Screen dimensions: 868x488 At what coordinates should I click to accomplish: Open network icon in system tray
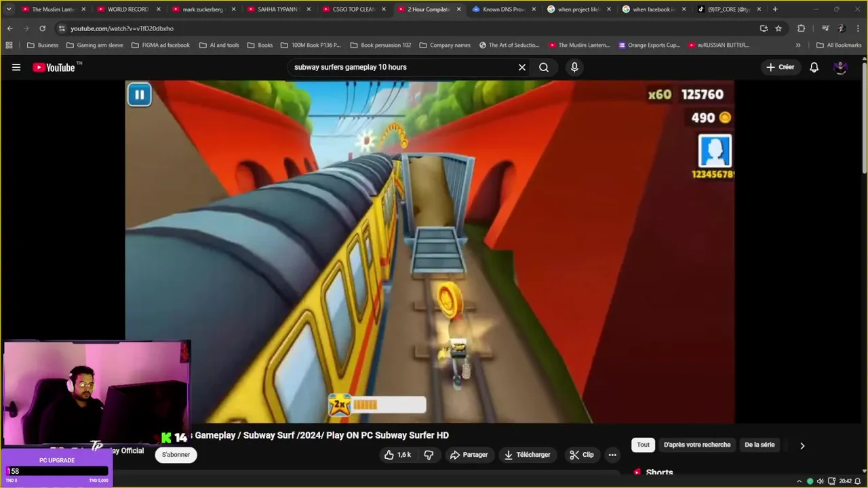(831, 481)
